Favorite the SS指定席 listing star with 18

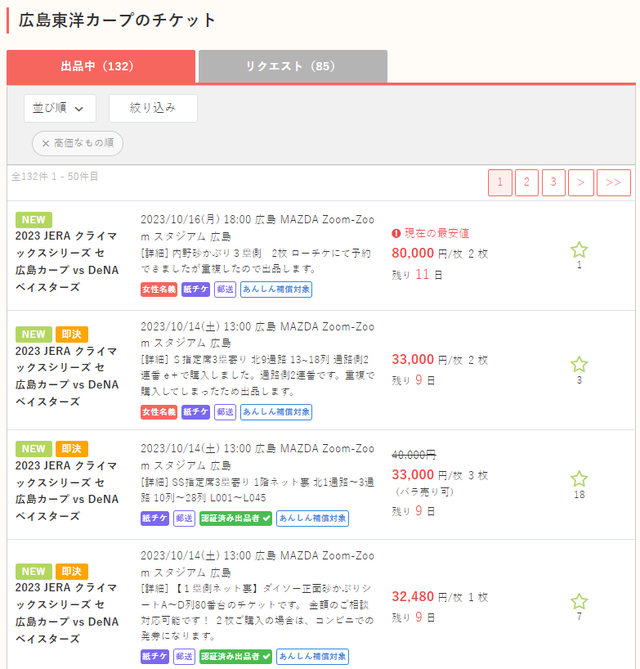click(579, 479)
